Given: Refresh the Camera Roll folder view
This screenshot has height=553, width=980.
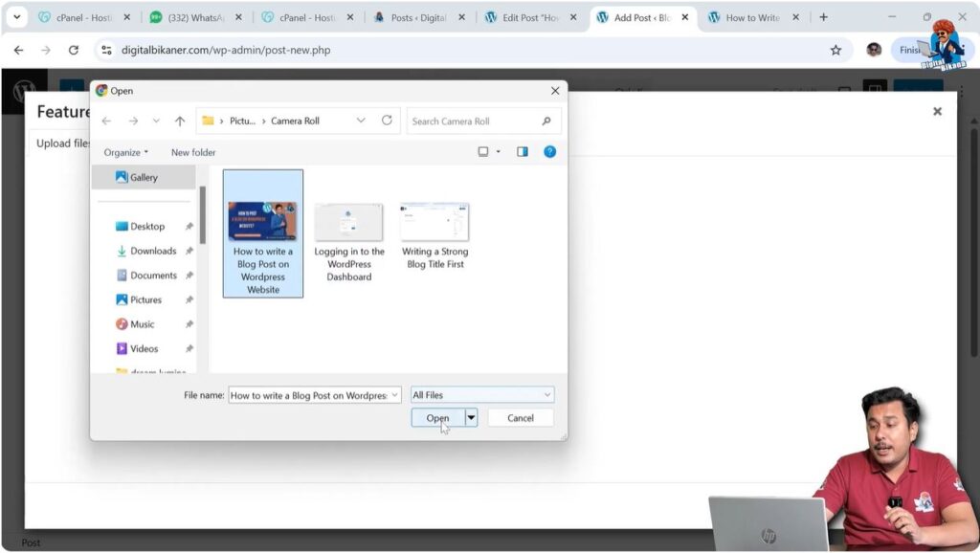Looking at the screenshot, I should [x=387, y=121].
